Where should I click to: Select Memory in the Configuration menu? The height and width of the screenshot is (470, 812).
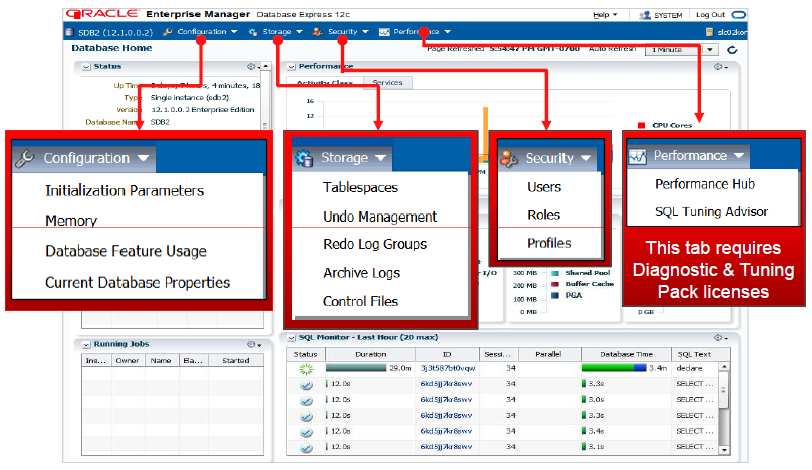[71, 221]
